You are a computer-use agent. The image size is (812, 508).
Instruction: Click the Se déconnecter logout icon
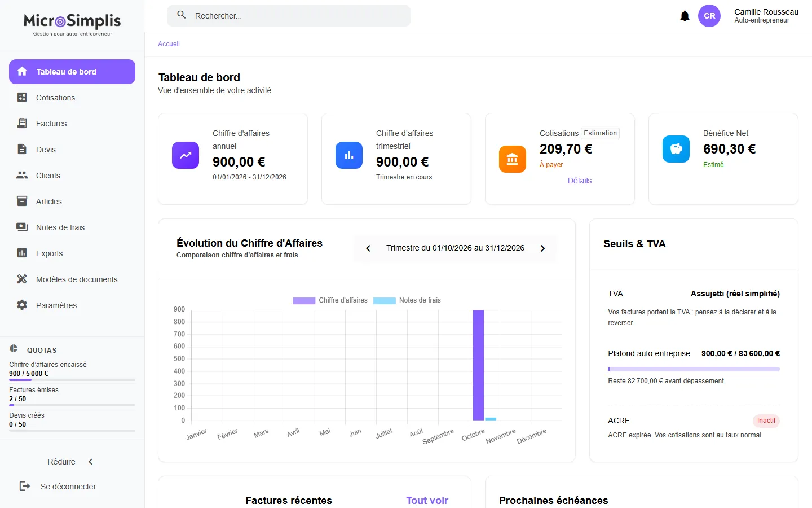[x=25, y=487]
